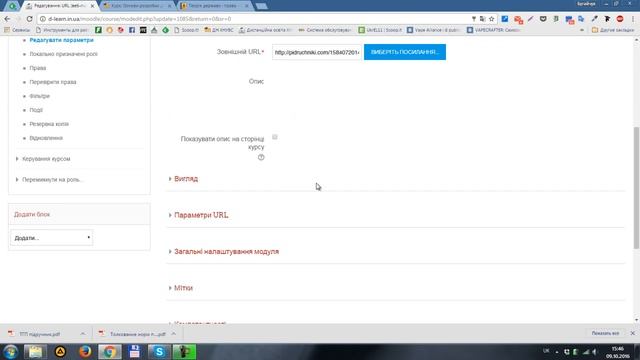Open the Pocket extension icon
The height and width of the screenshot is (360, 640).
coord(543,19)
